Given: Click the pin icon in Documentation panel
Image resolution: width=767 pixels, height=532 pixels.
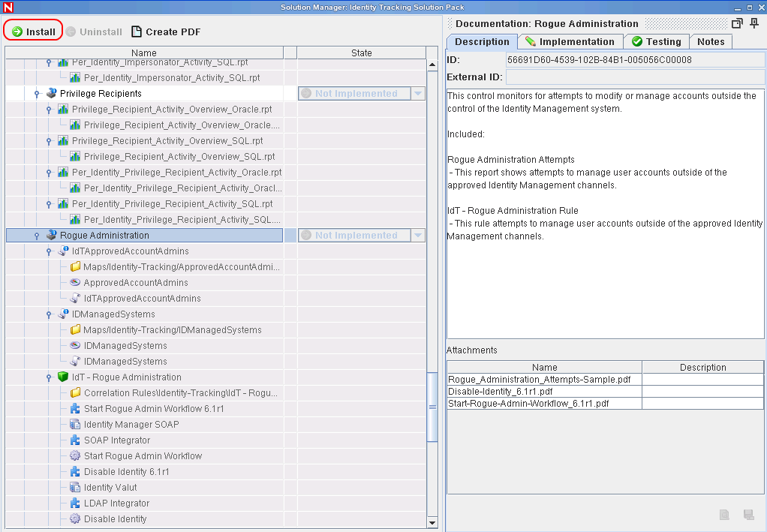Looking at the screenshot, I should (x=754, y=23).
